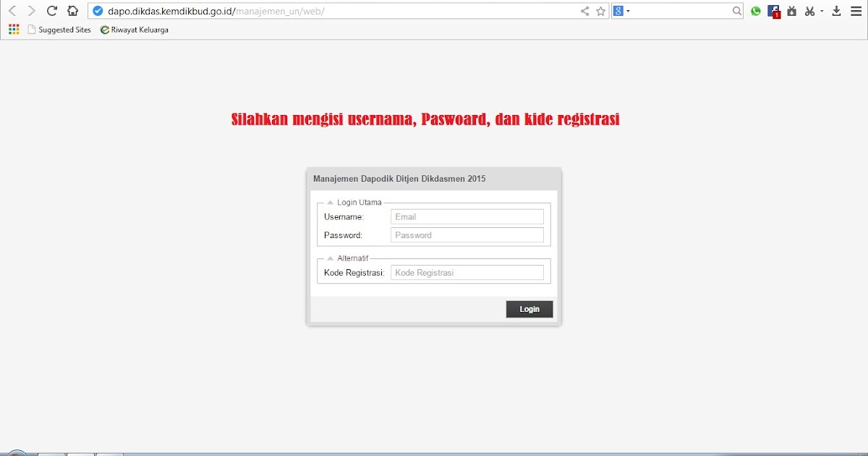Open the browser hamburger menu
868x456 pixels.
point(856,11)
